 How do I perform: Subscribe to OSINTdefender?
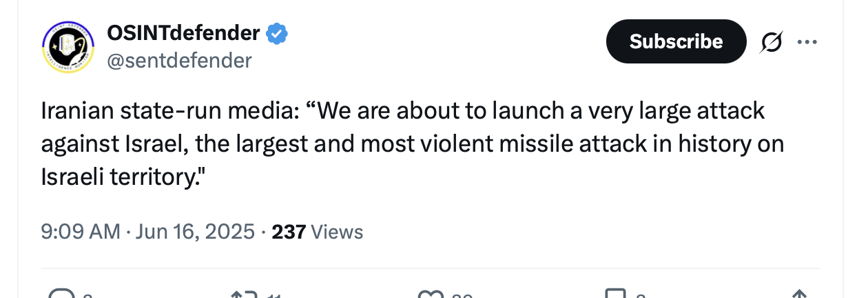coord(676,41)
